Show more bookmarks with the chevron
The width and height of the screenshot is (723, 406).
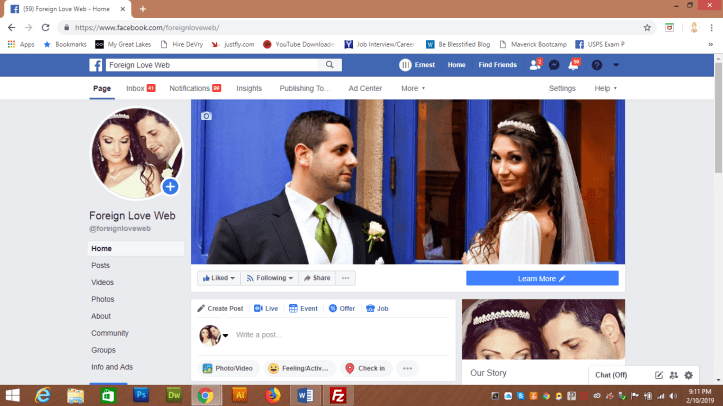click(711, 44)
